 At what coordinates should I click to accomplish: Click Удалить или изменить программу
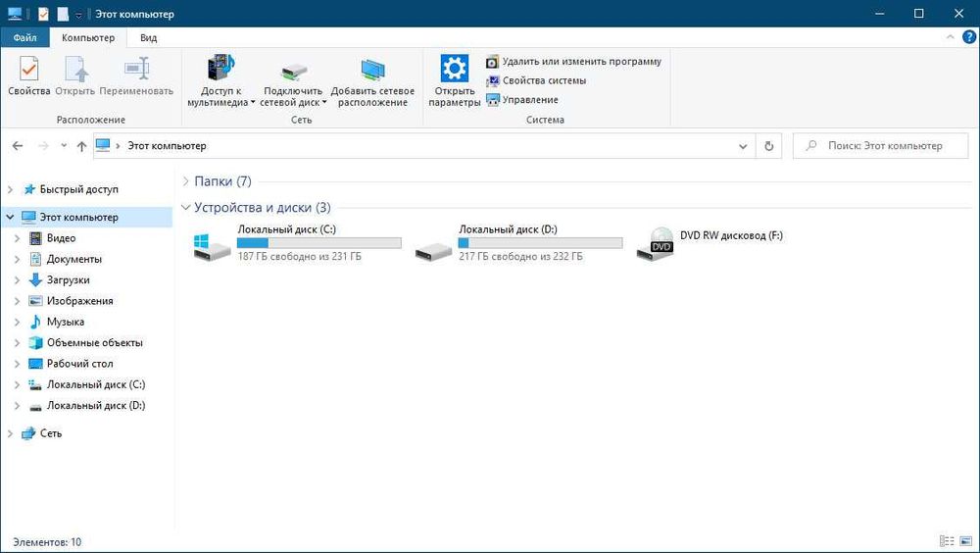click(x=573, y=62)
